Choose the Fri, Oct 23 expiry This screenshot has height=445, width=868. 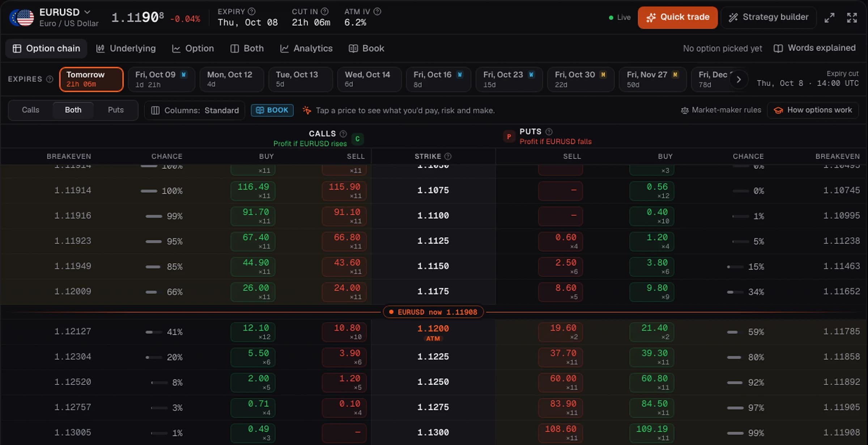[509, 79]
